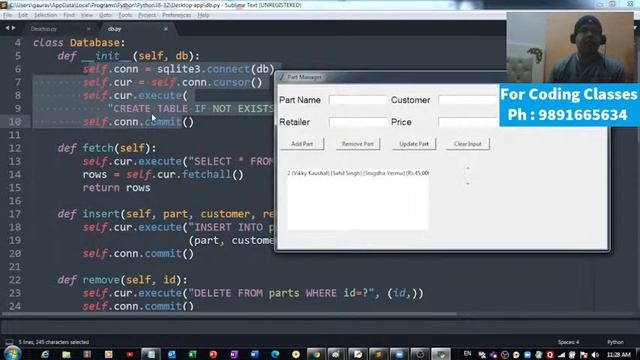Screen dimensions: 640x360
Task: Click the Clear Input button
Action: 468,144
